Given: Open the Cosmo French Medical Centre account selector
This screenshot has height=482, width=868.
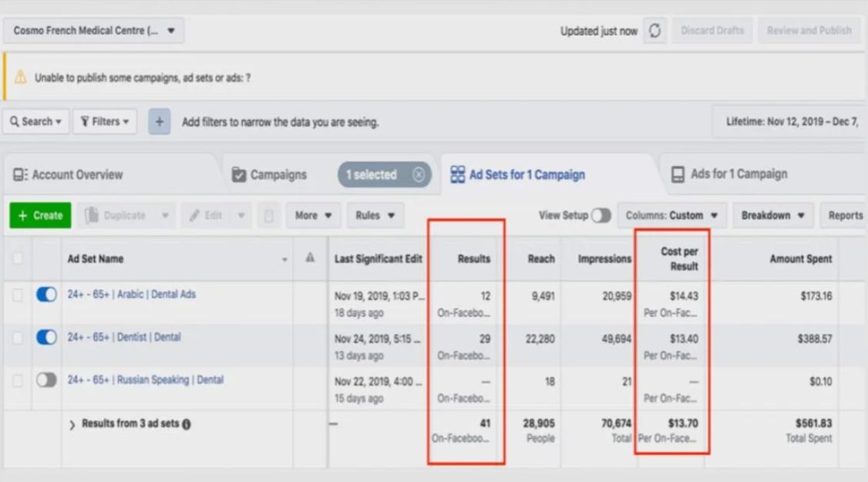Looking at the screenshot, I should click(93, 31).
